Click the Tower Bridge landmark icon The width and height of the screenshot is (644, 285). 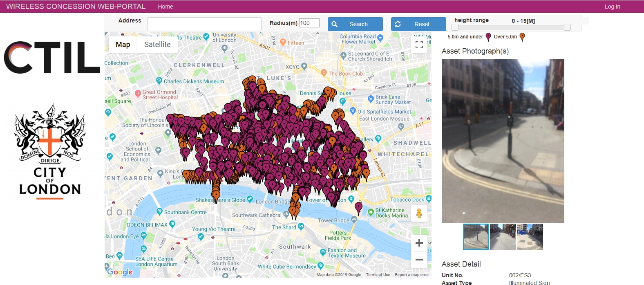point(354,219)
